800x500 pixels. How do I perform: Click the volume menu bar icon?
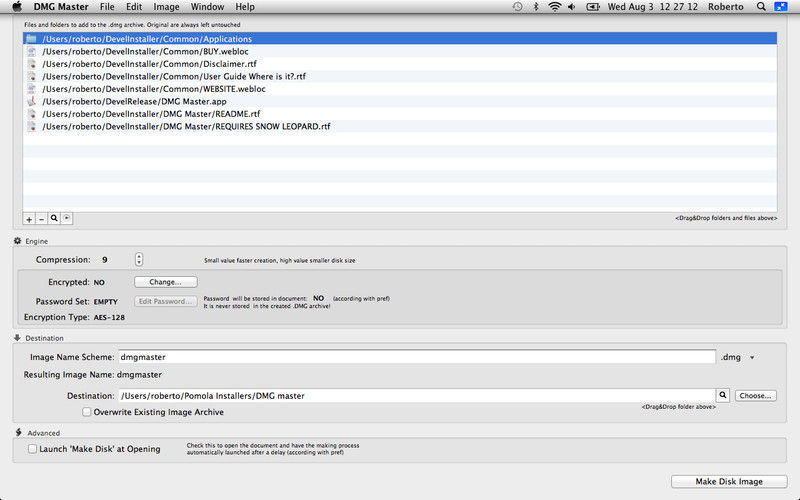click(572, 7)
